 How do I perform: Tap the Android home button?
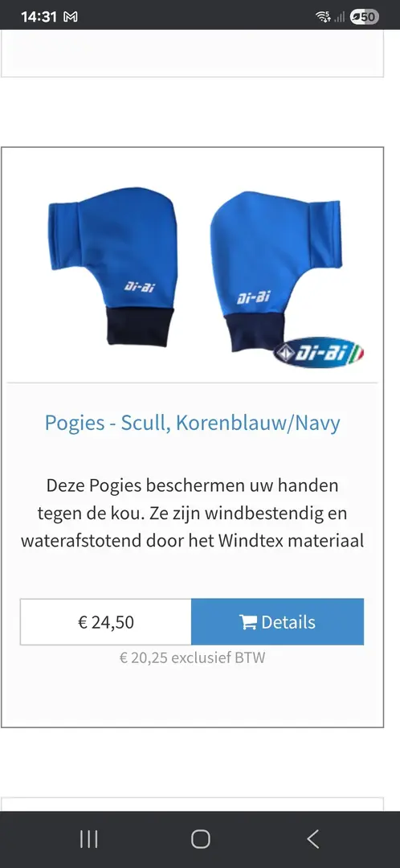pyautogui.click(x=200, y=839)
